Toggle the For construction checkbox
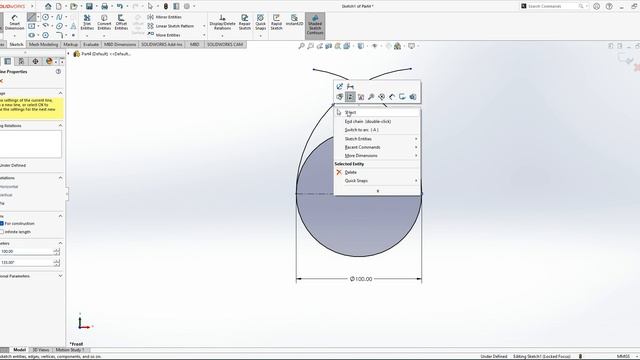The image size is (640, 360). click(x=2, y=223)
